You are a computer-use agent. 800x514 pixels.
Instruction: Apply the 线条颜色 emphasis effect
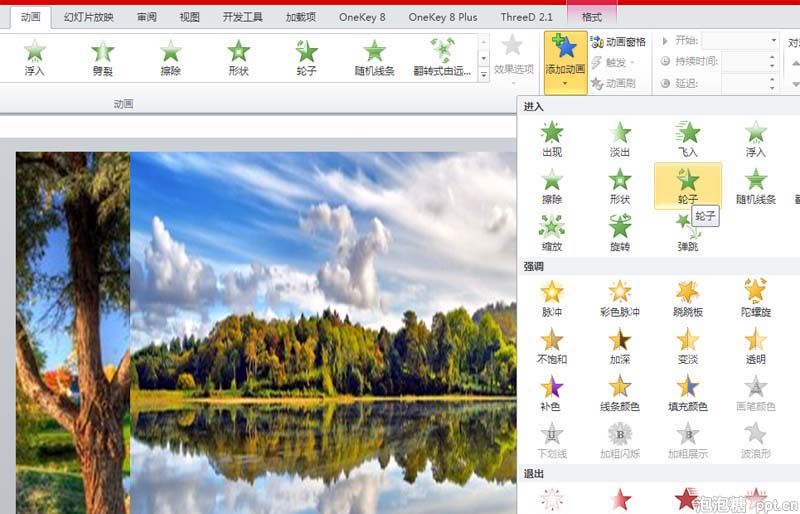point(620,391)
